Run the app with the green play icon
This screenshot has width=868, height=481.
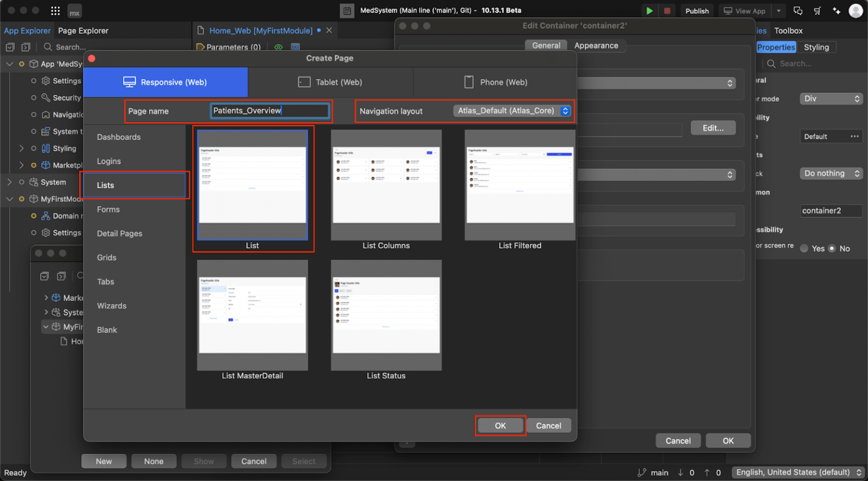649,10
